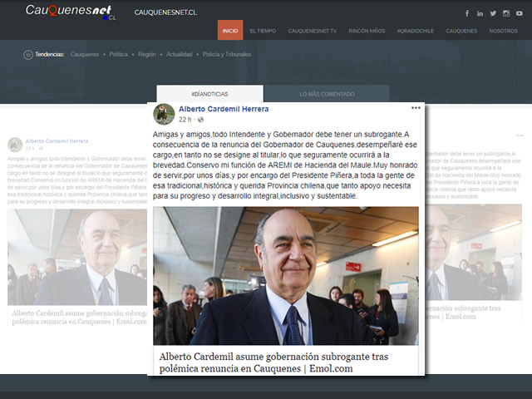Screen dimensions: 532x399
Task: Select the #DÍANOTICIAS tab
Action: (209, 94)
